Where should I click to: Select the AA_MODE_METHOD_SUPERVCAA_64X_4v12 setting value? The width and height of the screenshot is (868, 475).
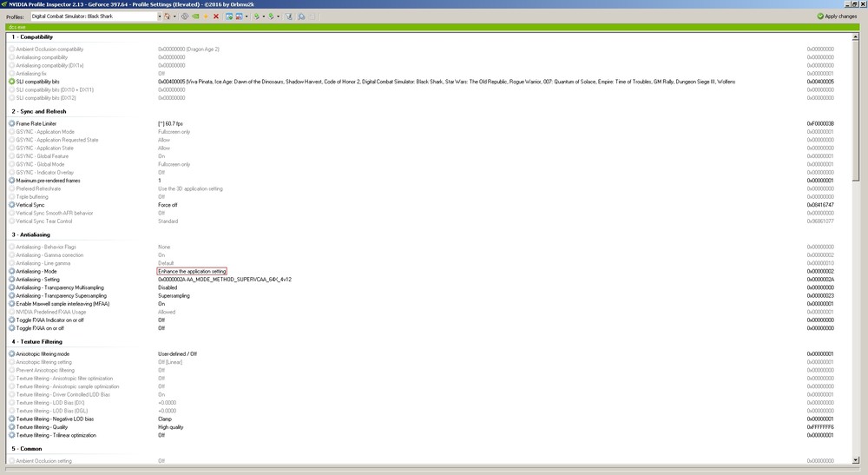[225, 280]
